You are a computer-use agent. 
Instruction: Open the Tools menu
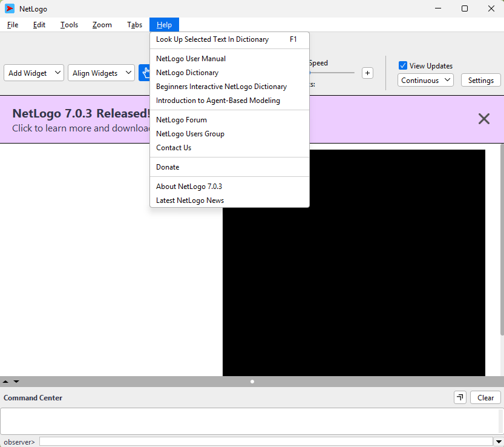click(69, 25)
